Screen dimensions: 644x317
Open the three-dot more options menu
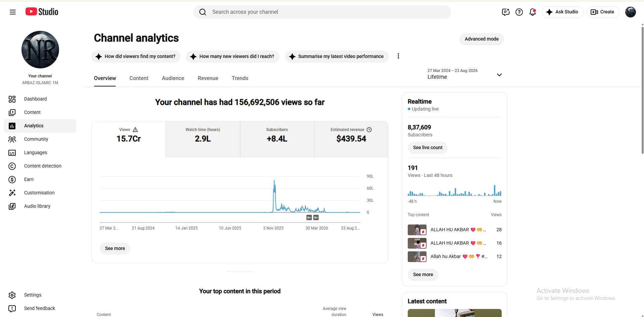coord(398,56)
